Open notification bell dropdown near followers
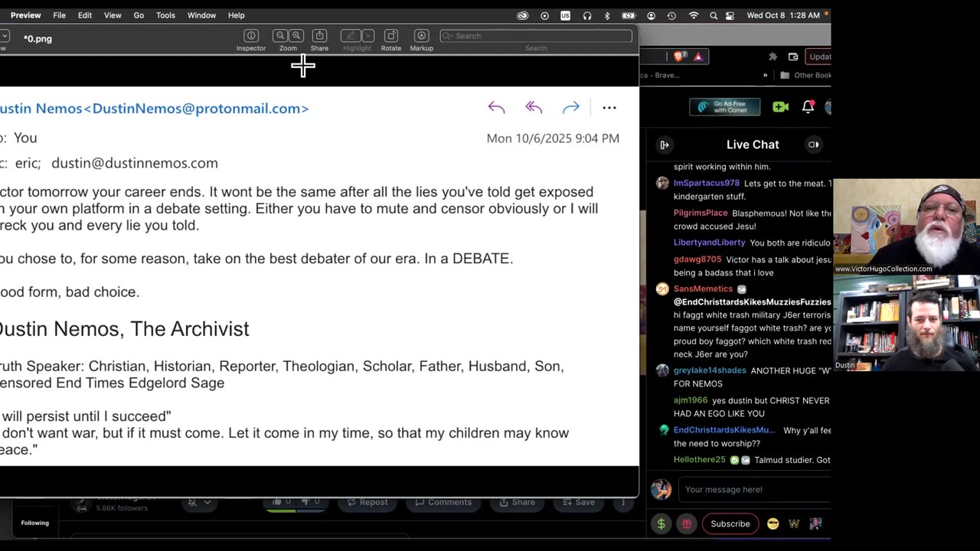 (x=199, y=502)
